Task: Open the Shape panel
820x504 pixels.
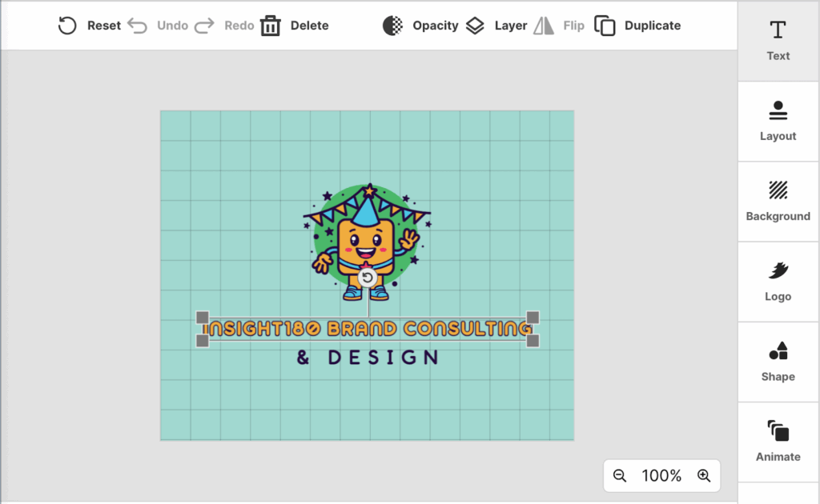Action: click(x=778, y=361)
